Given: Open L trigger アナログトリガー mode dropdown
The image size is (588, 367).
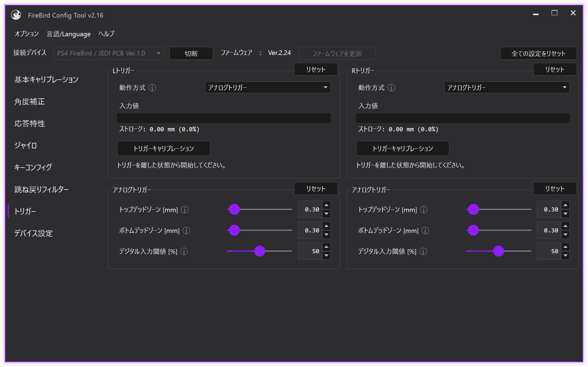Looking at the screenshot, I should pos(268,87).
